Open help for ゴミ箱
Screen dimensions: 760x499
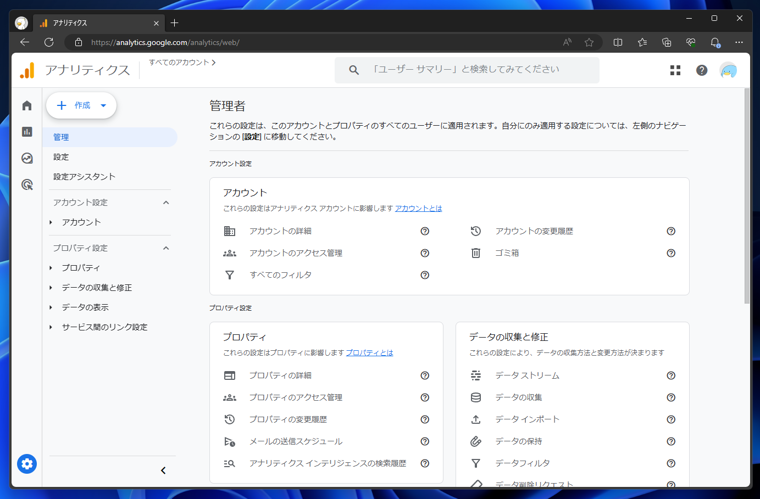pos(671,253)
